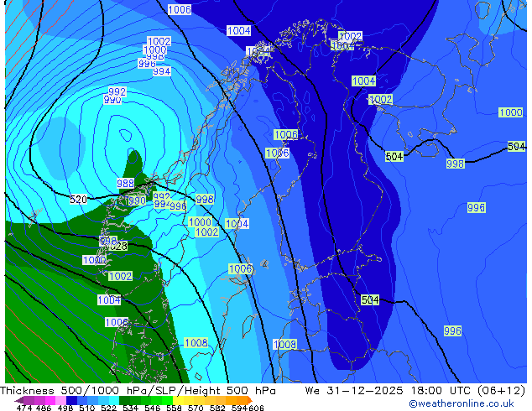This screenshot has width=532, height=411.
Task: Click the 504 contour label at the map's right edge
Action: tap(517, 147)
